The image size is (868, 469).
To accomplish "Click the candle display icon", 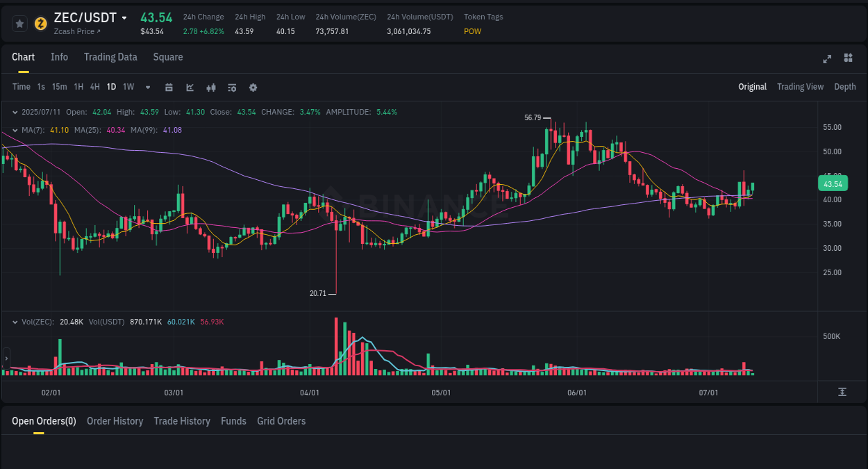I will tap(210, 88).
